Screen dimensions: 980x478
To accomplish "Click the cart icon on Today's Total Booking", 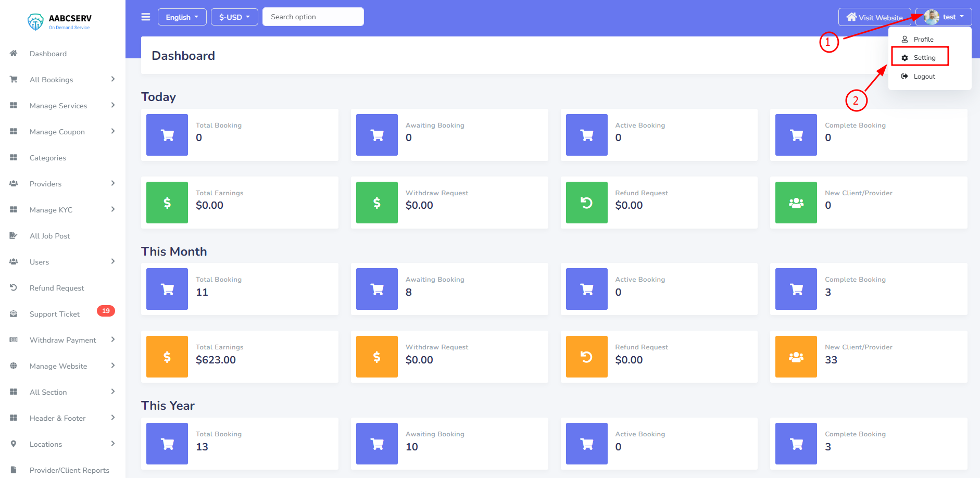I will (167, 135).
